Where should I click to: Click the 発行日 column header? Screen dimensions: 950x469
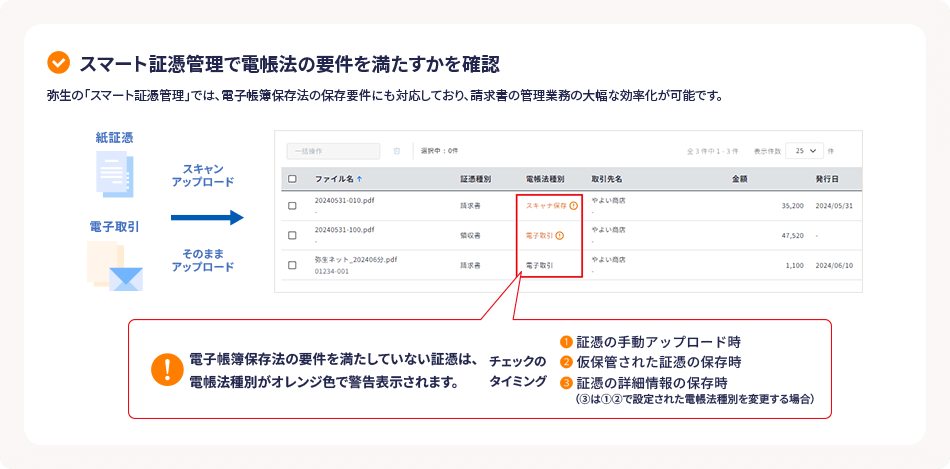click(x=827, y=179)
